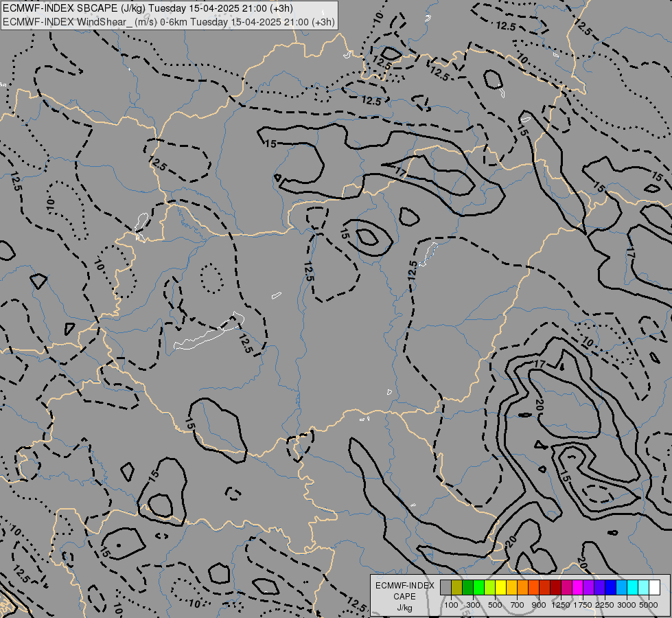Click the J/kg unit label in legend

404,608
